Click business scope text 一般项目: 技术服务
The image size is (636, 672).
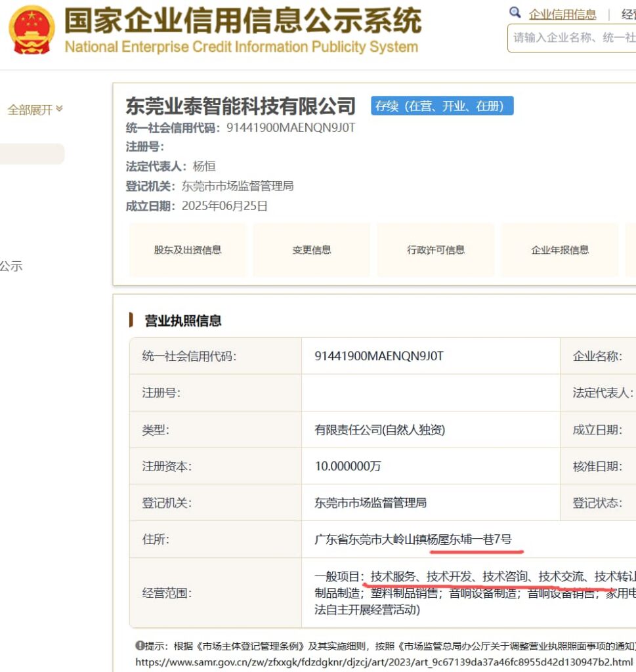point(365,576)
